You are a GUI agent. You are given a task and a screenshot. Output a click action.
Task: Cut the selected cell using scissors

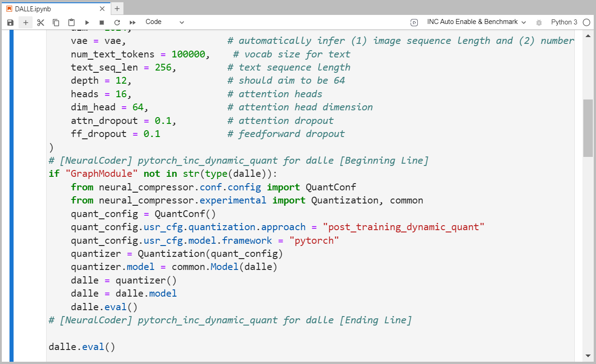(x=41, y=22)
